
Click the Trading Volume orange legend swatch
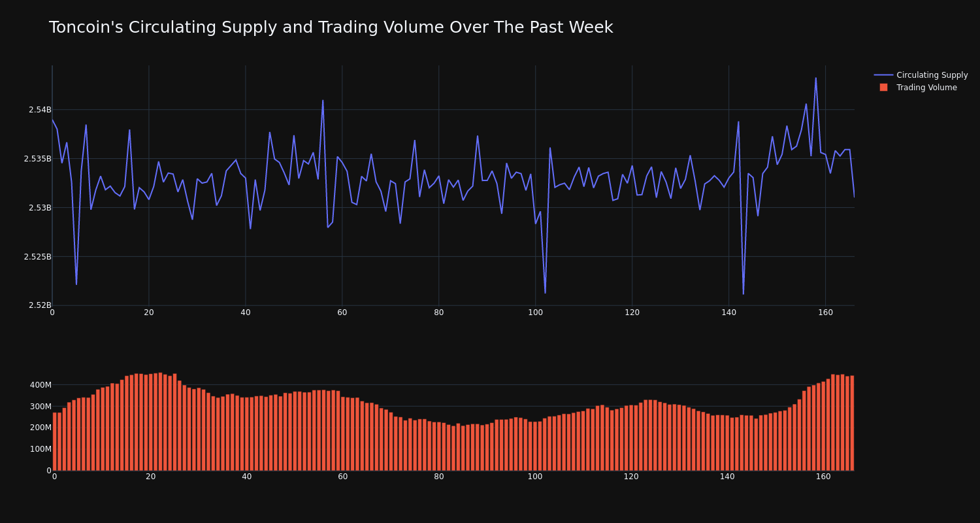pyautogui.click(x=883, y=88)
